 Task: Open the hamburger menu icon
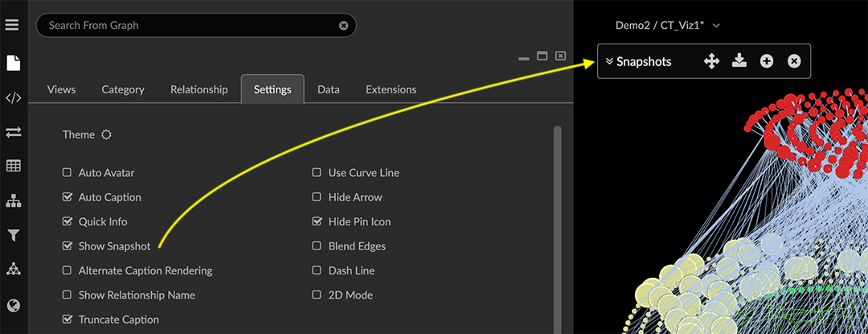pyautogui.click(x=12, y=25)
